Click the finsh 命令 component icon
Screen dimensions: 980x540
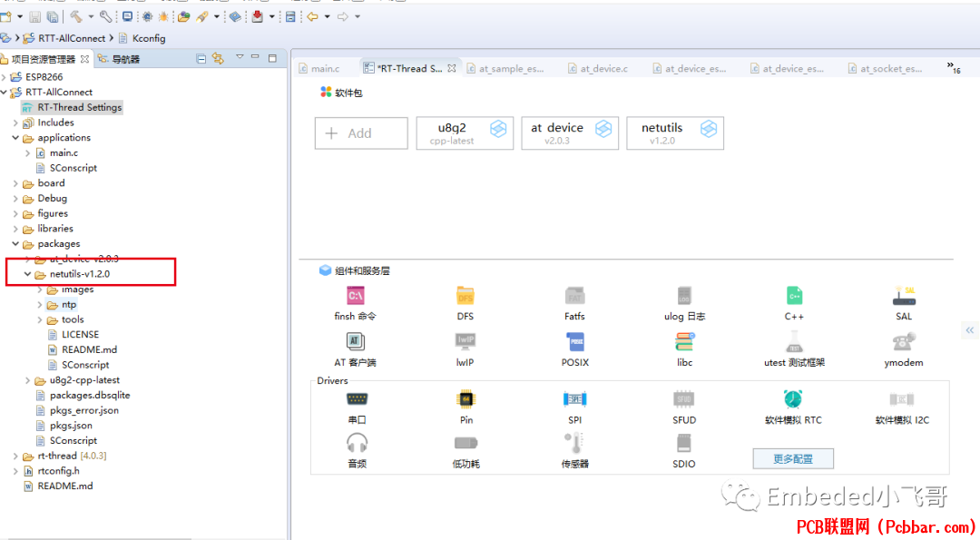point(356,295)
